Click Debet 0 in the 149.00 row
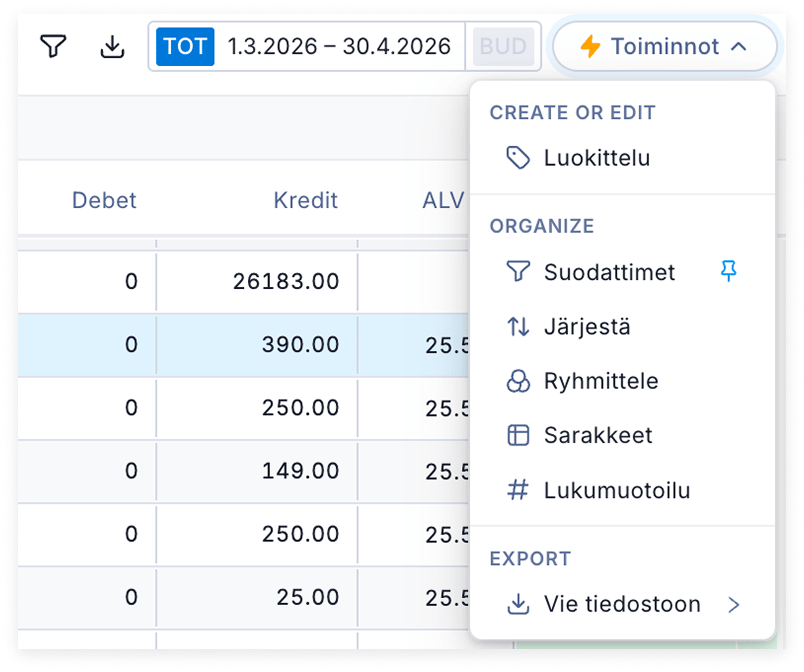 (x=87, y=471)
